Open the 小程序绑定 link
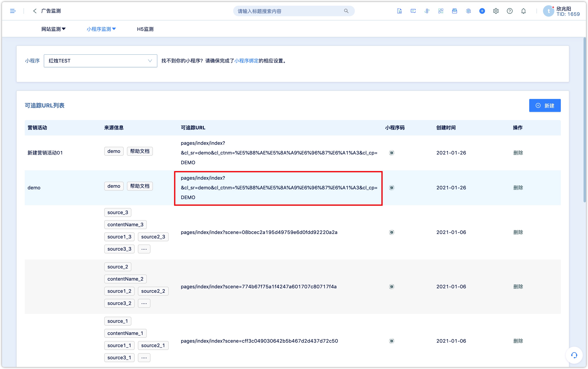588x369 pixels. tap(246, 61)
